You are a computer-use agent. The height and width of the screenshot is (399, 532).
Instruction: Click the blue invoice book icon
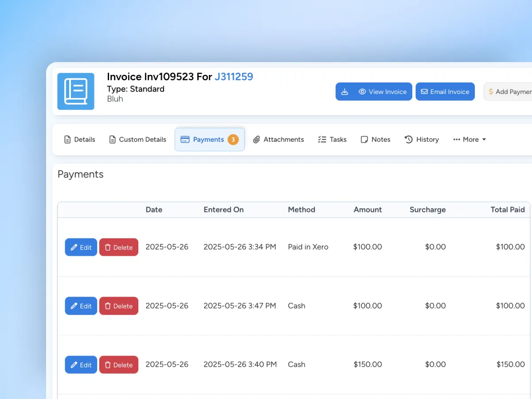pos(76,91)
